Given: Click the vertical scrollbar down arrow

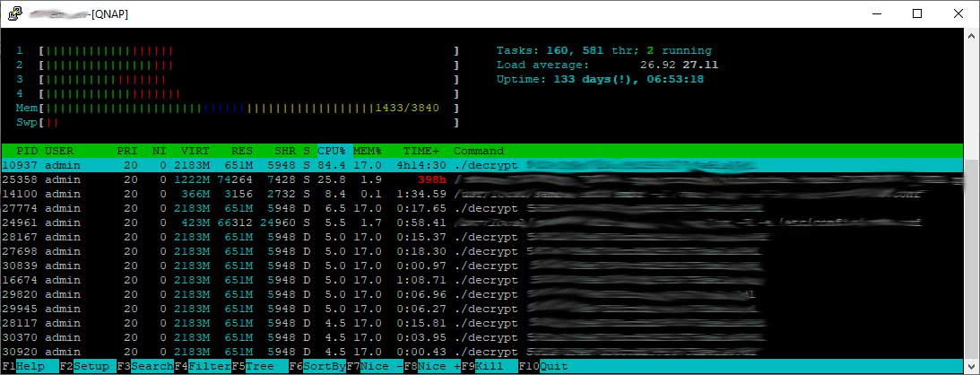Looking at the screenshot, I should [x=972, y=366].
